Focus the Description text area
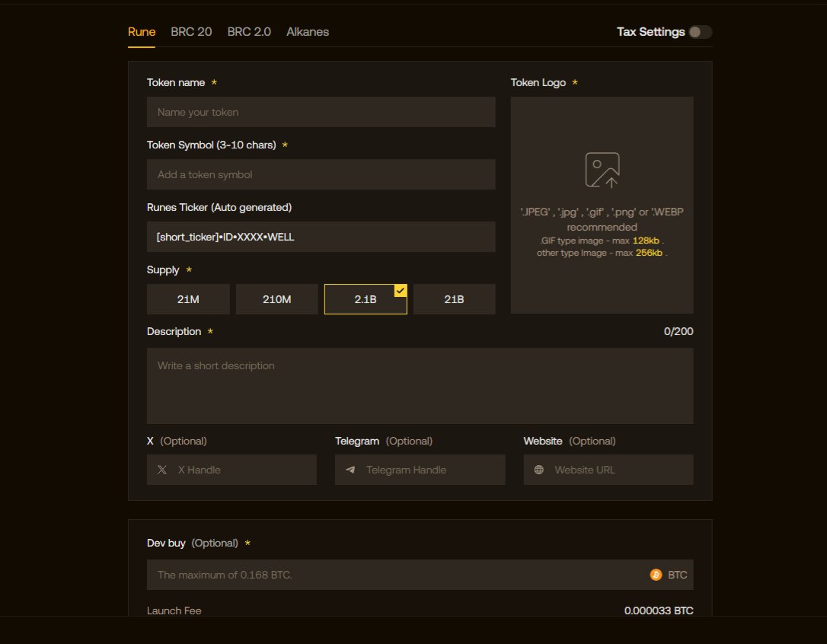827x644 pixels. click(420, 385)
